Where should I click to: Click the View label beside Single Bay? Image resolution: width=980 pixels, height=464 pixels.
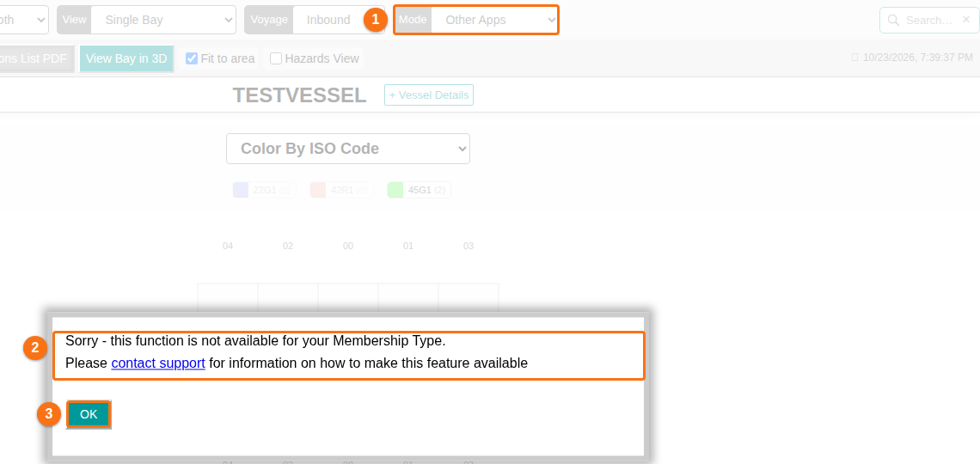click(x=75, y=20)
